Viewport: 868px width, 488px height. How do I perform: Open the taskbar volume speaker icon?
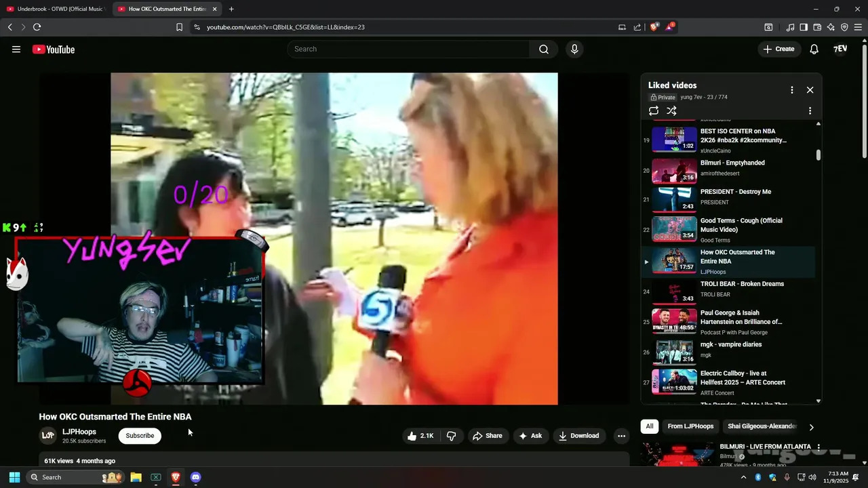(812, 477)
